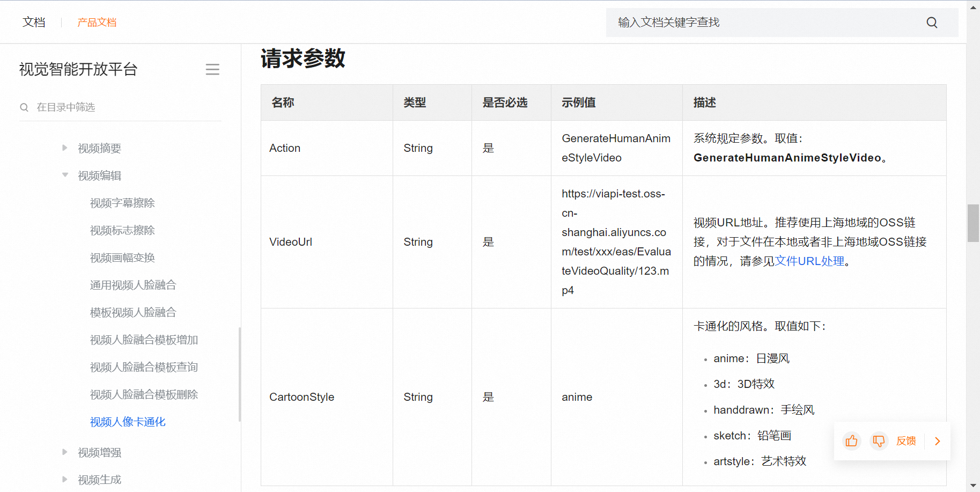Click the artstyle：艺术特效 list item

[760, 461]
